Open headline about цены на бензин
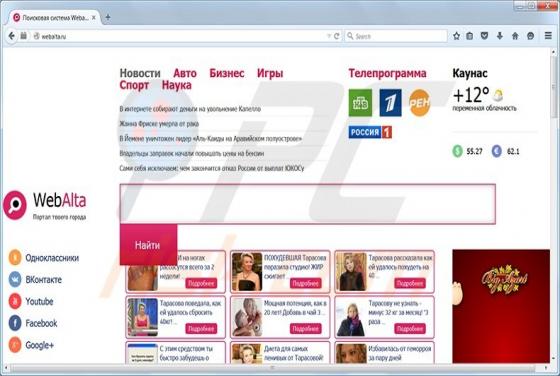 click(192, 154)
